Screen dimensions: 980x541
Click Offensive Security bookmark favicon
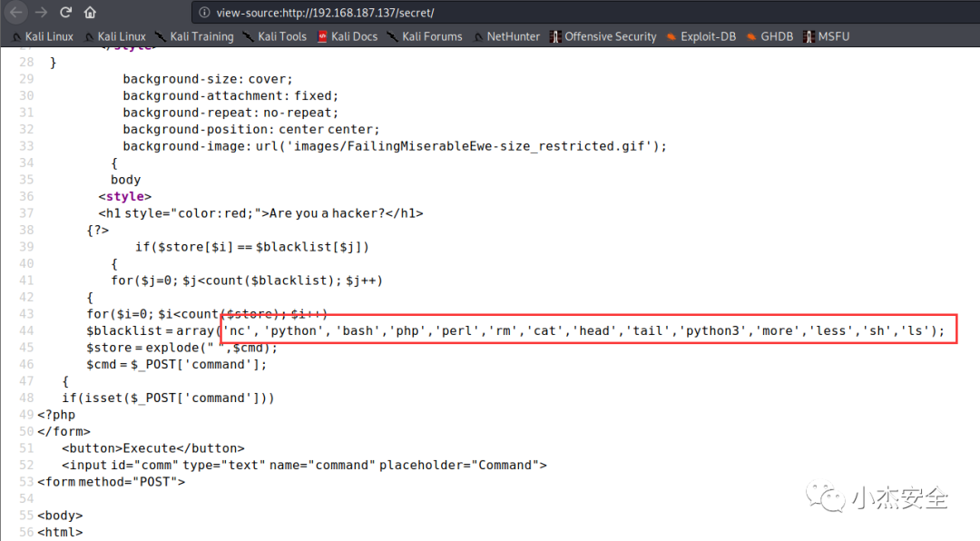(x=555, y=37)
